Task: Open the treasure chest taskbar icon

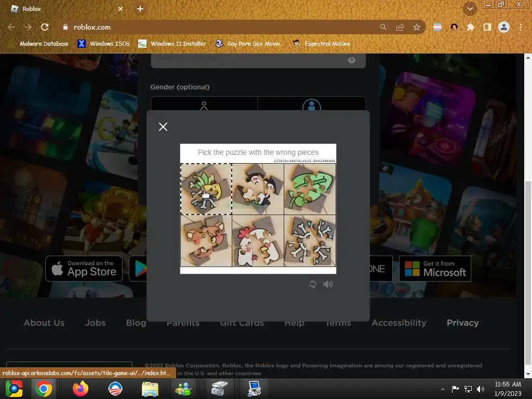Action: 219,389
